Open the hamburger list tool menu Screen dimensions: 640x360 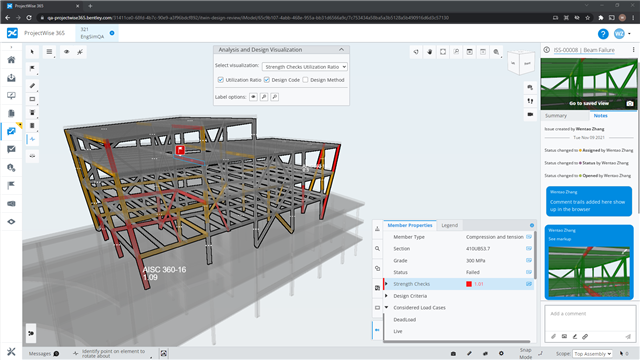tap(49, 52)
